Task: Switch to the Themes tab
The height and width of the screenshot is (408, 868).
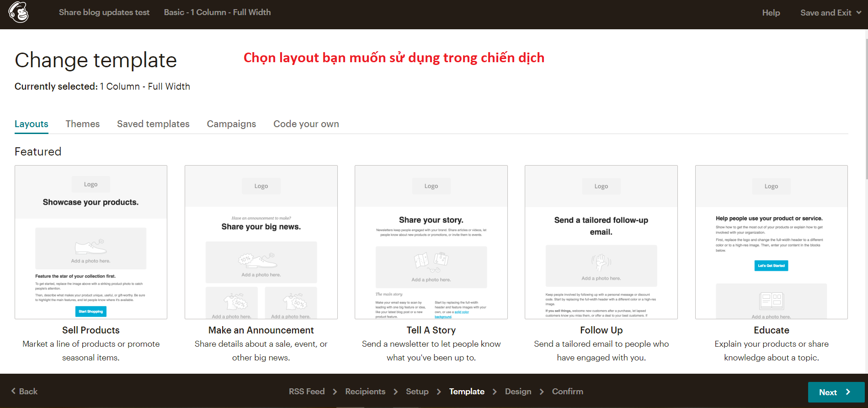Action: (x=82, y=124)
